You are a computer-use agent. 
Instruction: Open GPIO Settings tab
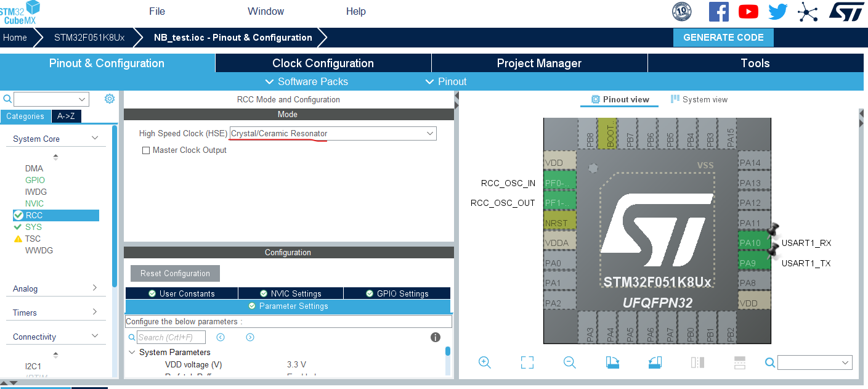tap(397, 293)
